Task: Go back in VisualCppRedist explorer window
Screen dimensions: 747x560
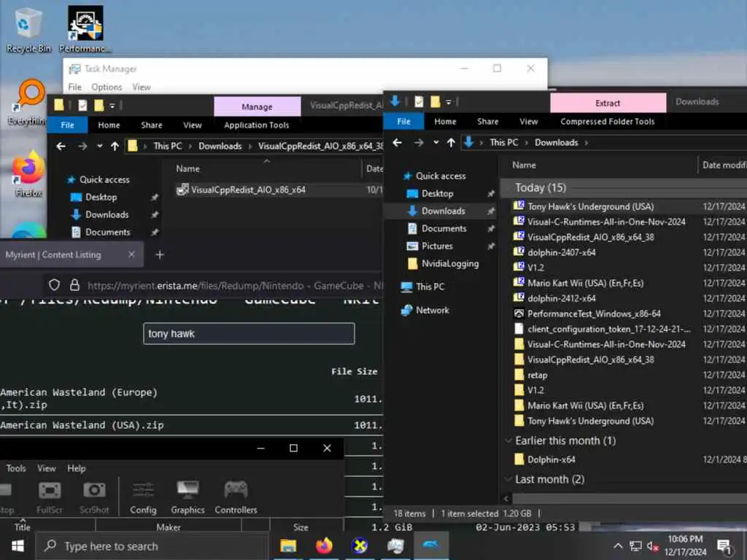Action: 61,146
